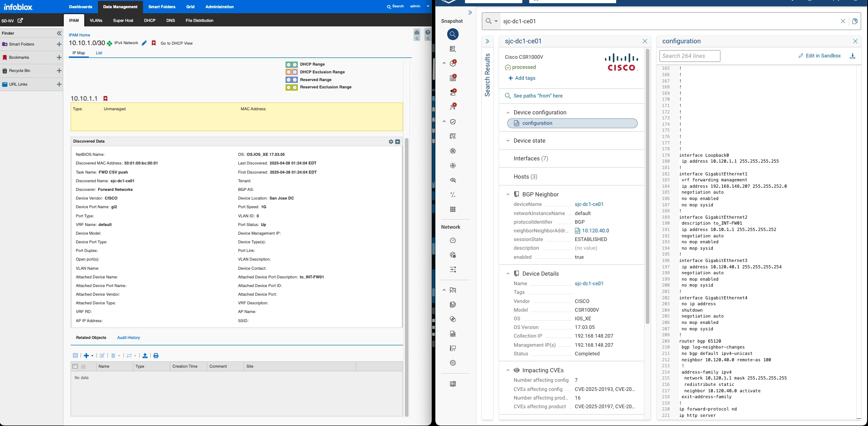Screen dimensions: 868x426
Task: Click the Export upload icon in Related Objects toolbar
Action: (x=145, y=356)
